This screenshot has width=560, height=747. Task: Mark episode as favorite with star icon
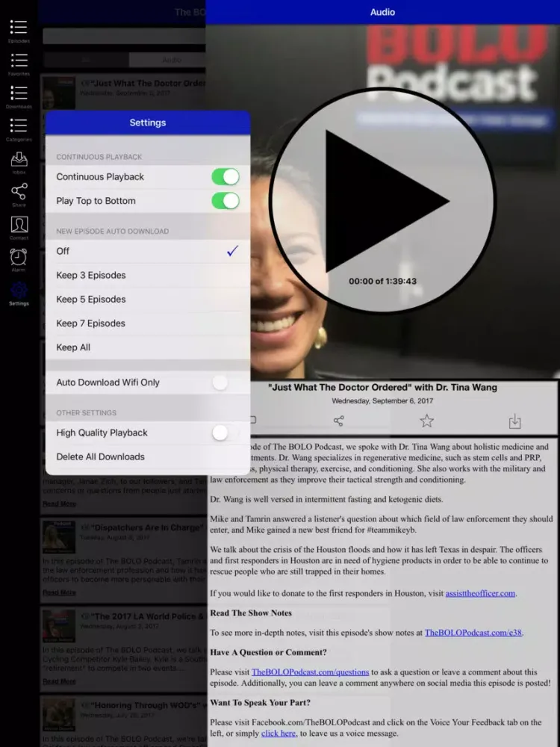pos(426,421)
